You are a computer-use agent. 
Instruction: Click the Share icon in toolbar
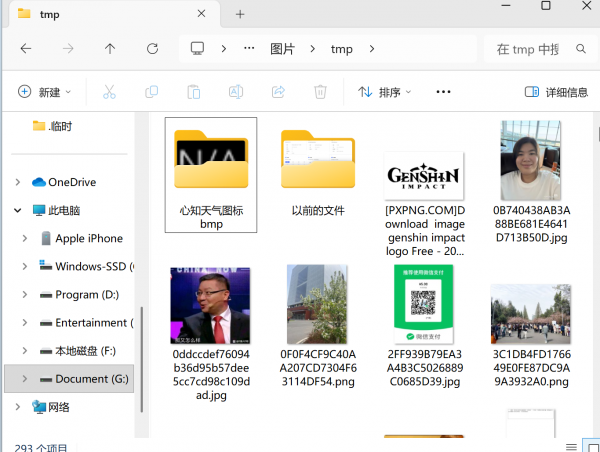point(279,92)
